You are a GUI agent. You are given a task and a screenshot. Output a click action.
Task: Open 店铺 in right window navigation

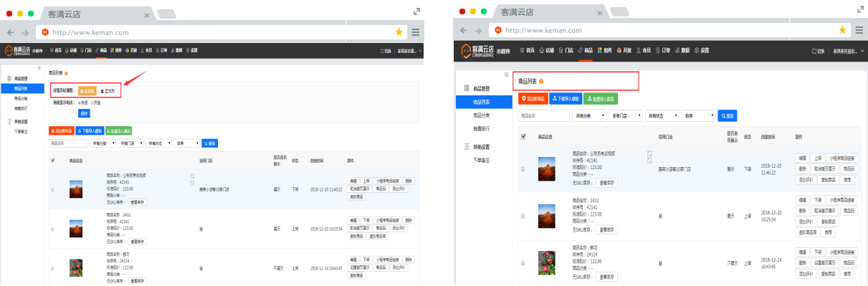point(546,50)
